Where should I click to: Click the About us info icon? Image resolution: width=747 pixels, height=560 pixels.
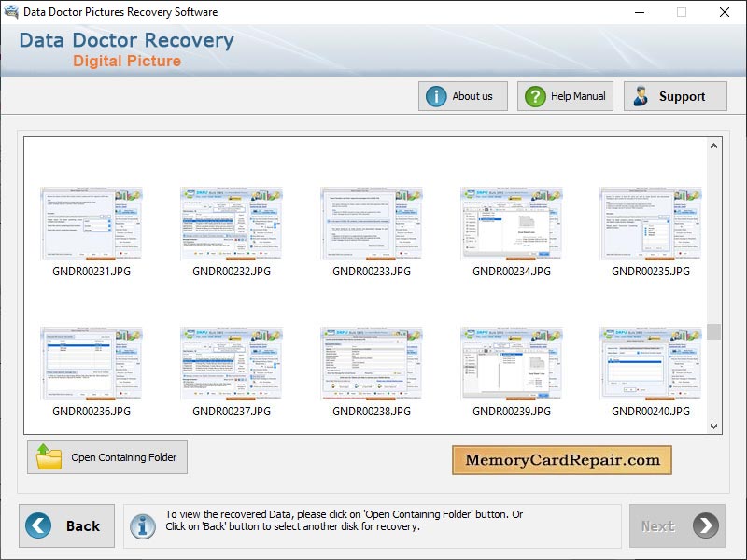435,95
